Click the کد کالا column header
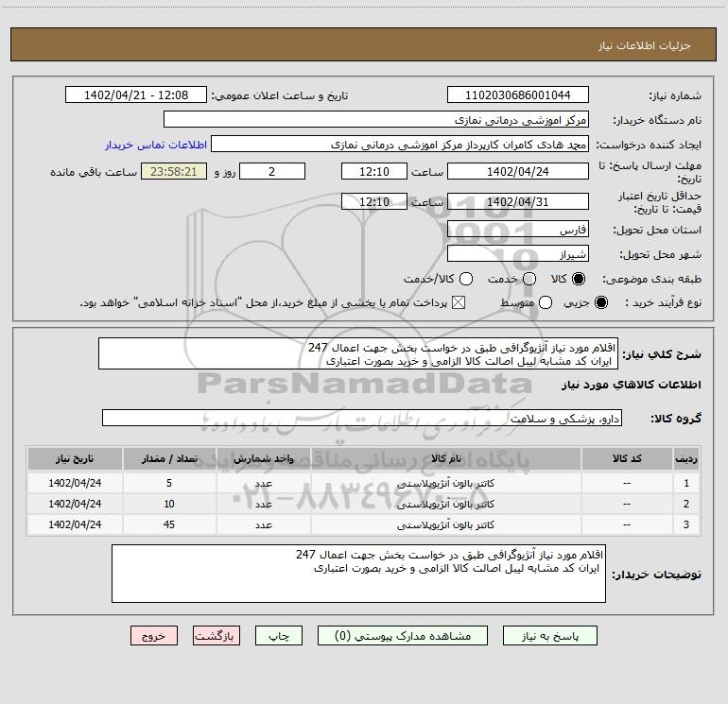Viewport: 728px width, 704px height. tap(627, 458)
